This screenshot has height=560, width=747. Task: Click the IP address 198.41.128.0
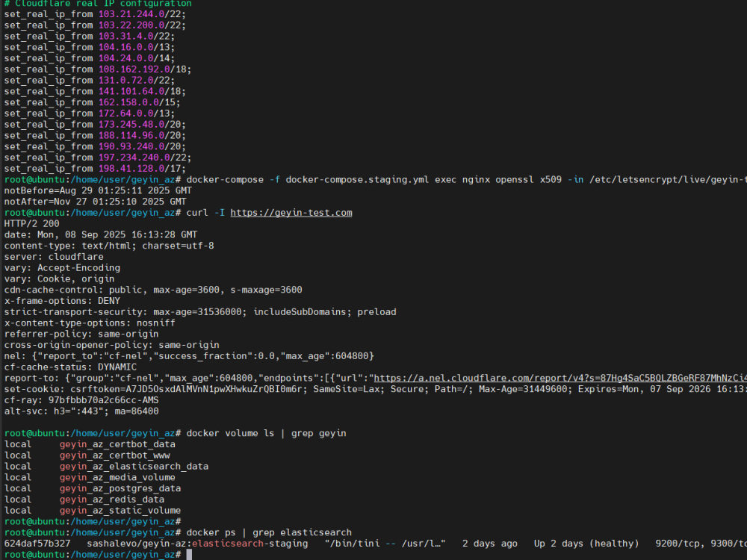(131, 169)
